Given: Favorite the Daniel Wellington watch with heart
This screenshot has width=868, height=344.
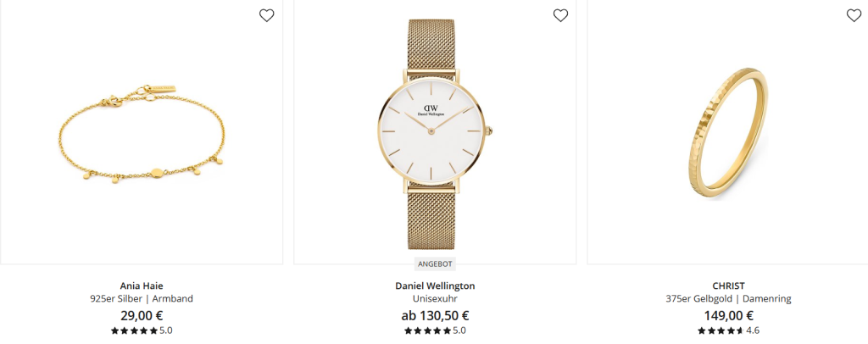Looking at the screenshot, I should pos(561,15).
